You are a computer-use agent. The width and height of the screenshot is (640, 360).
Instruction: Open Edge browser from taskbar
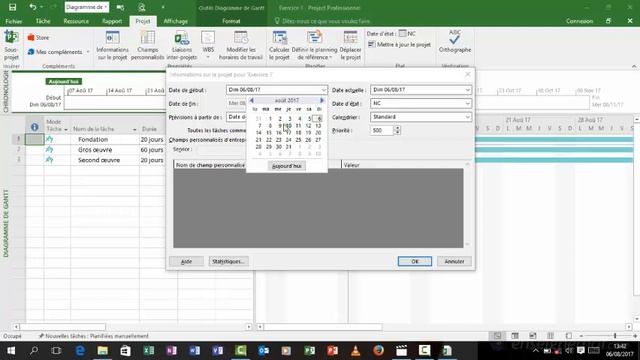tap(80, 350)
